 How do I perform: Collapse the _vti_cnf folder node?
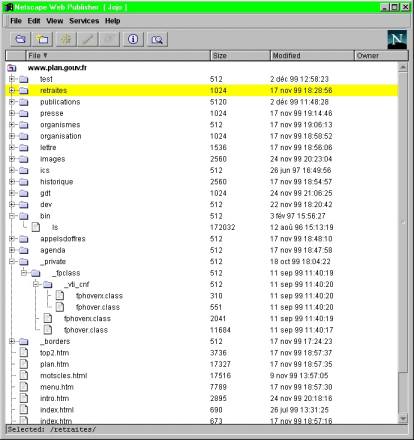36,284
